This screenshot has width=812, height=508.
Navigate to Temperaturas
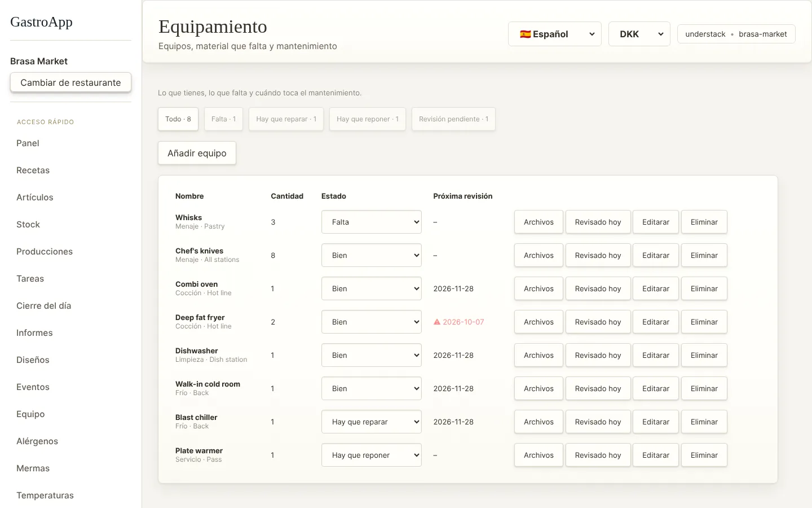click(45, 496)
